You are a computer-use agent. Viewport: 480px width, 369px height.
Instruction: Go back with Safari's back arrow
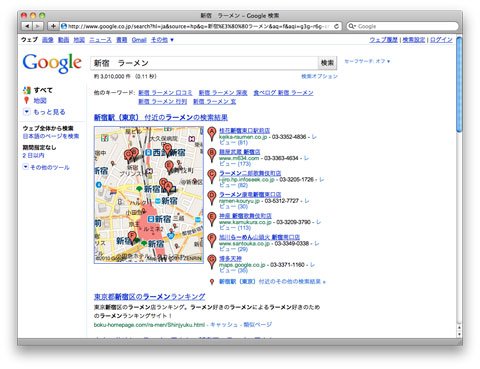pyautogui.click(x=27, y=26)
